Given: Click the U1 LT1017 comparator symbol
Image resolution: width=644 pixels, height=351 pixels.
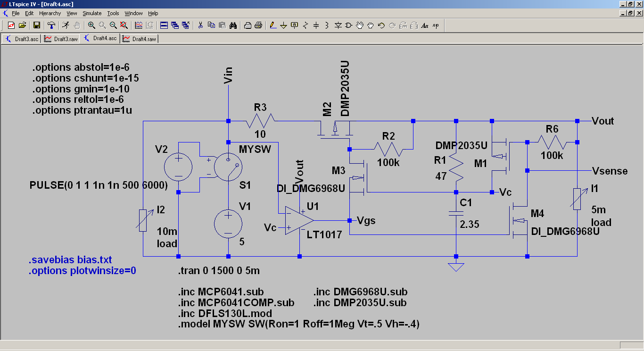Looking at the screenshot, I should (299, 220).
